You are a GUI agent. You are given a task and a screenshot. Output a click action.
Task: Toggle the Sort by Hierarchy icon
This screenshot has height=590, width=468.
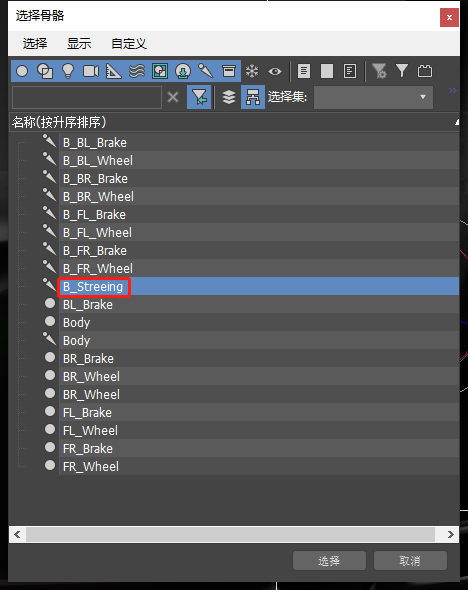253,97
